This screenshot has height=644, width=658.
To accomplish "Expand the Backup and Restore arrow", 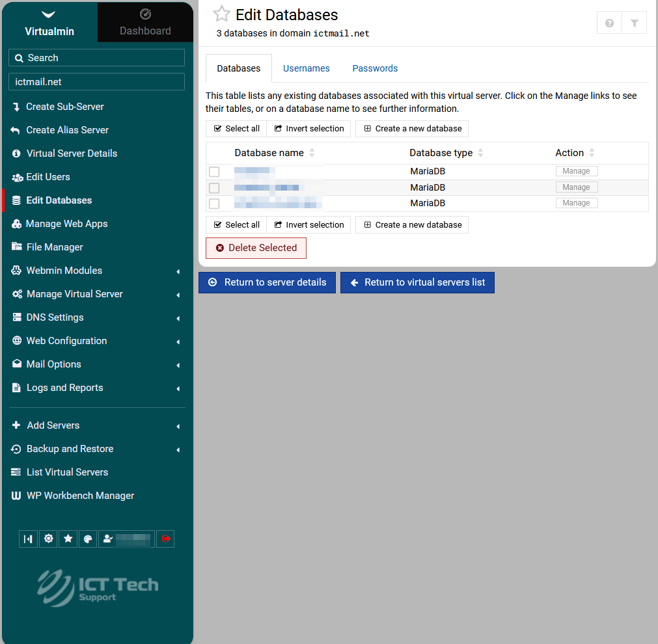I will (x=178, y=449).
